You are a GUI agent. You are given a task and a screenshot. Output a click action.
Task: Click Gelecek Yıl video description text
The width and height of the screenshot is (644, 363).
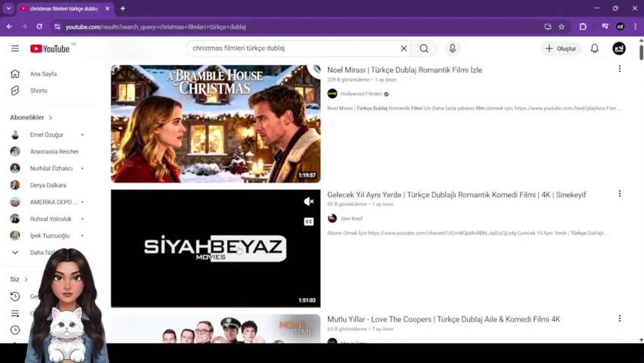tap(468, 233)
